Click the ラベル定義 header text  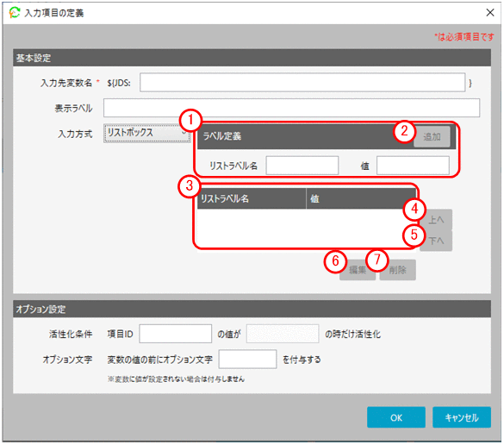(221, 136)
